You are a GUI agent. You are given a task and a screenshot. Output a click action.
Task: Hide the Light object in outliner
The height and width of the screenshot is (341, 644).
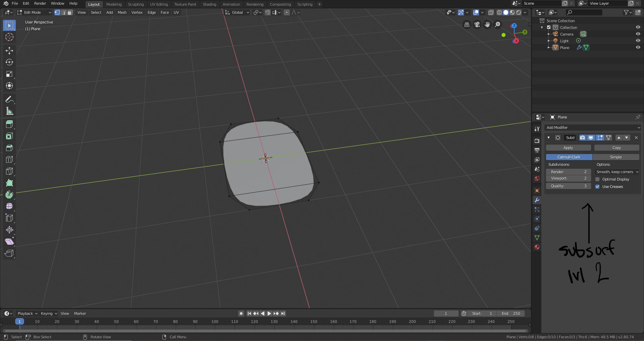[638, 41]
